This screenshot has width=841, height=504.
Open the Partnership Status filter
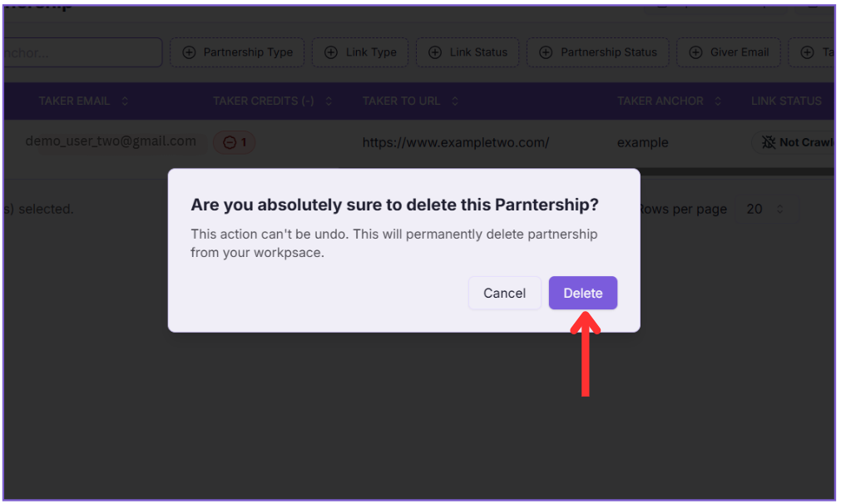599,52
